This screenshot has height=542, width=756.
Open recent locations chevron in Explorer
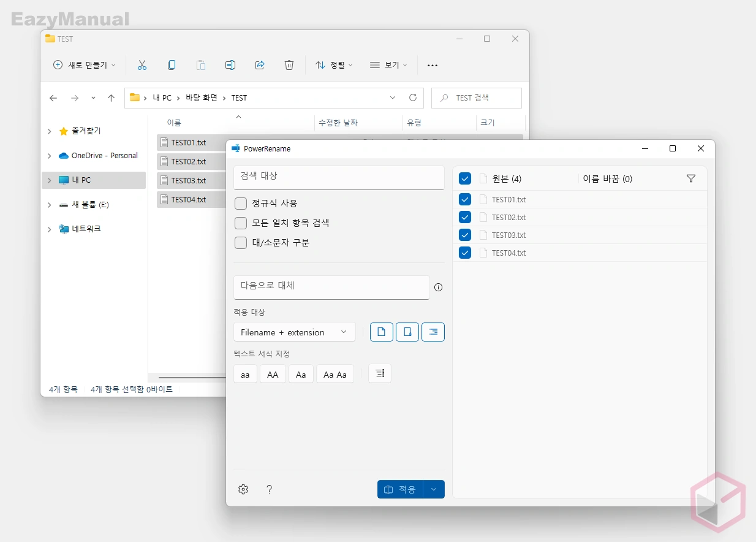pos(93,98)
